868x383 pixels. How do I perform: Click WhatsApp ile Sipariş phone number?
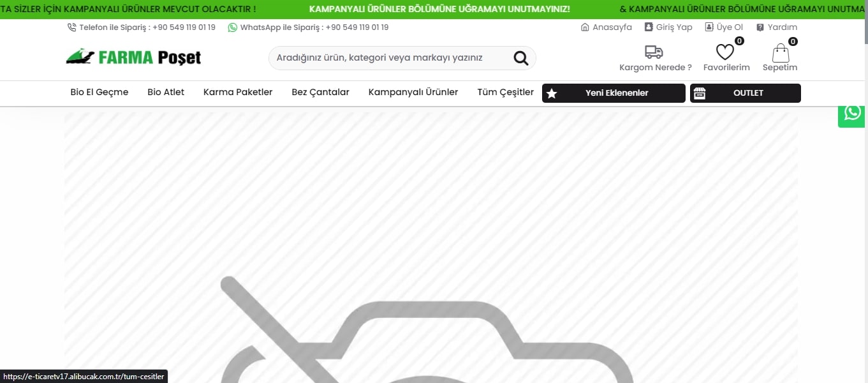tap(357, 27)
